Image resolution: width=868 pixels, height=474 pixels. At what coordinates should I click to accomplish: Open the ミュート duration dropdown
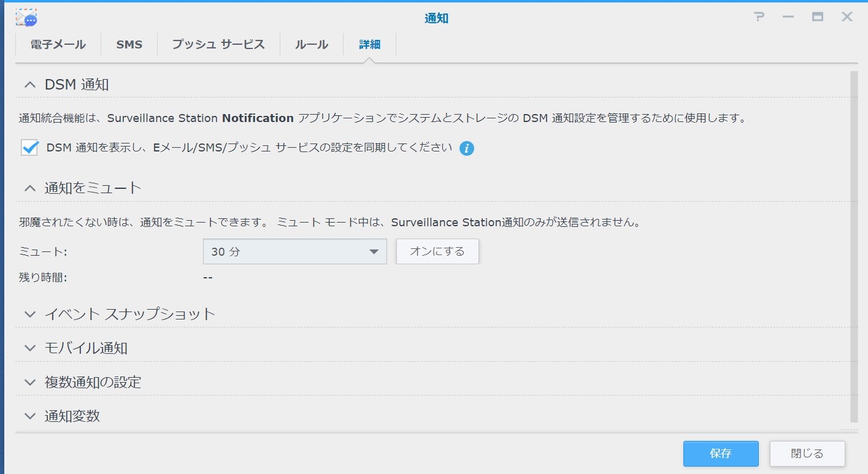[294, 251]
